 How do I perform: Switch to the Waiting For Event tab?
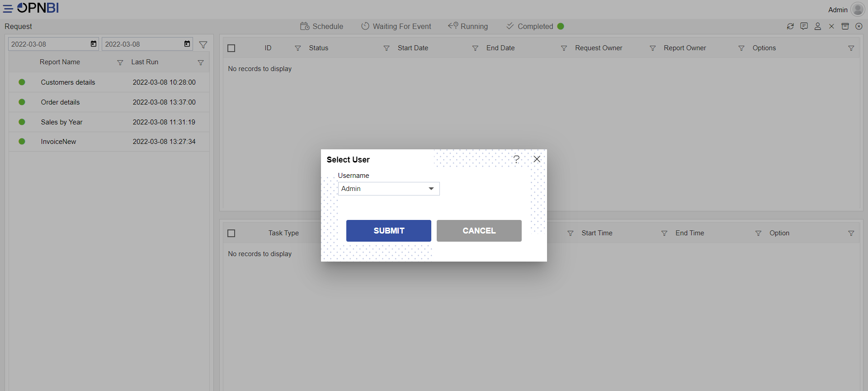click(396, 26)
